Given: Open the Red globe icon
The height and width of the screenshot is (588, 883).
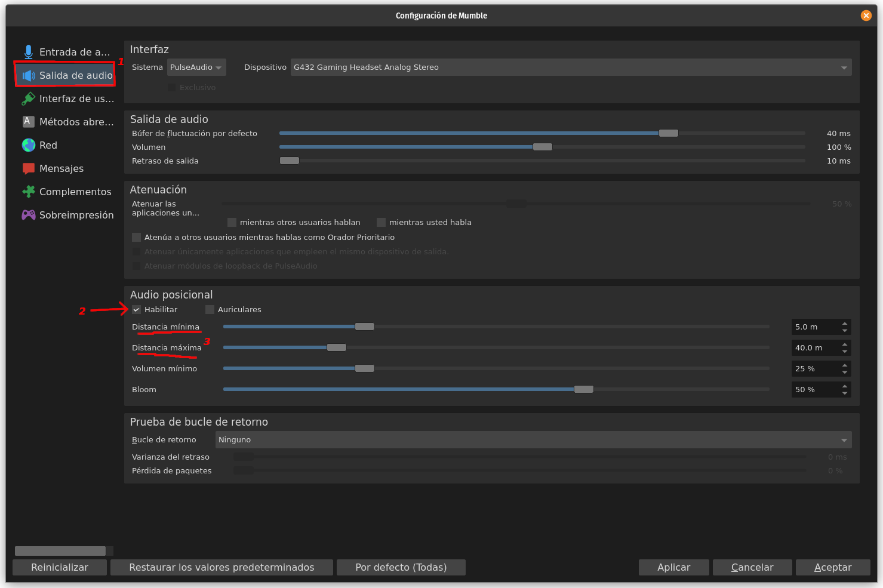Looking at the screenshot, I should tap(28, 145).
